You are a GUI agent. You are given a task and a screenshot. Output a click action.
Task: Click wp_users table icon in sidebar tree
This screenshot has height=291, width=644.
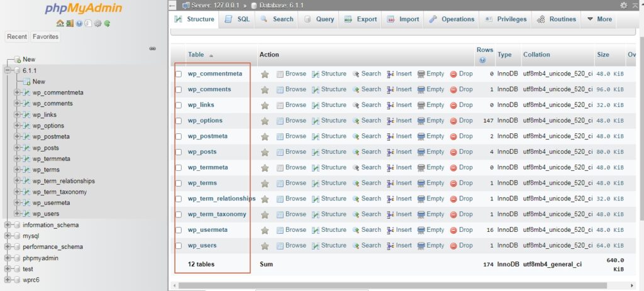tap(26, 214)
